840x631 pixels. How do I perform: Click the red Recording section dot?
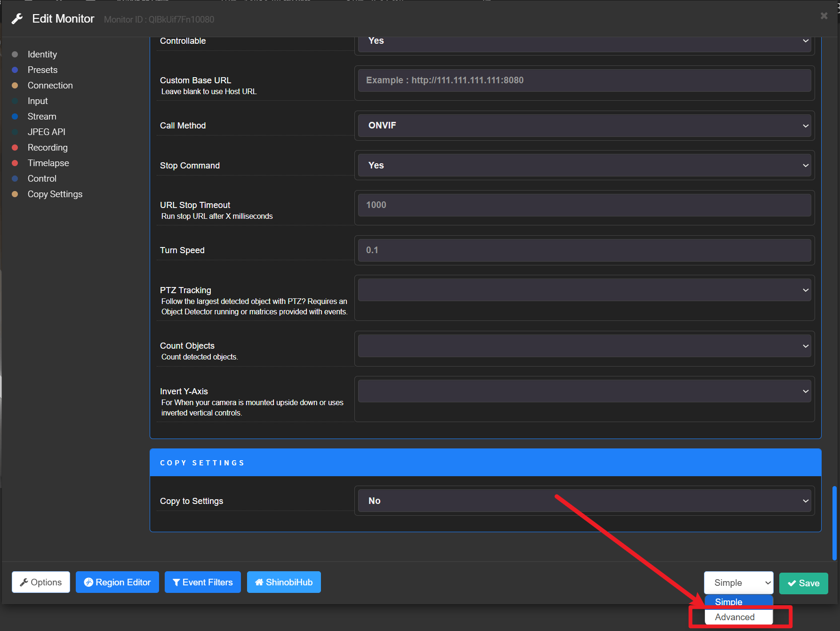click(15, 148)
